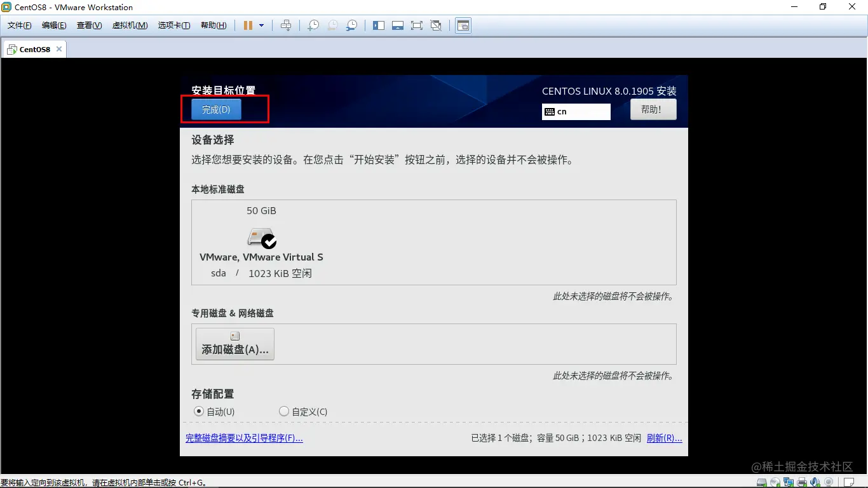Click the blue 完成(D) button
This screenshot has width=868, height=488.
tap(216, 109)
